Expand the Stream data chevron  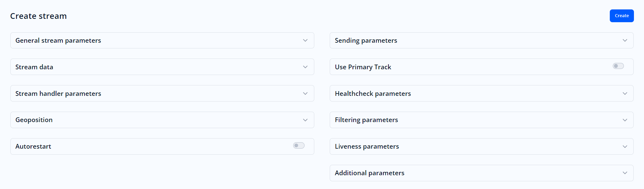[305, 67]
